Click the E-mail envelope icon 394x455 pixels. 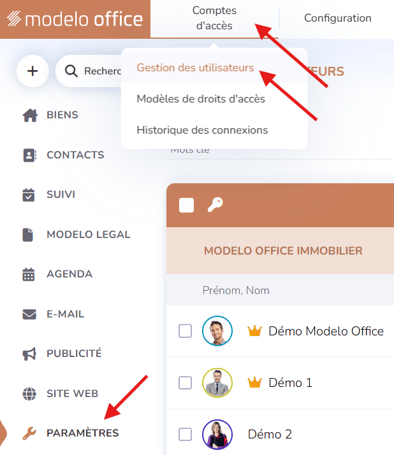[x=29, y=314]
